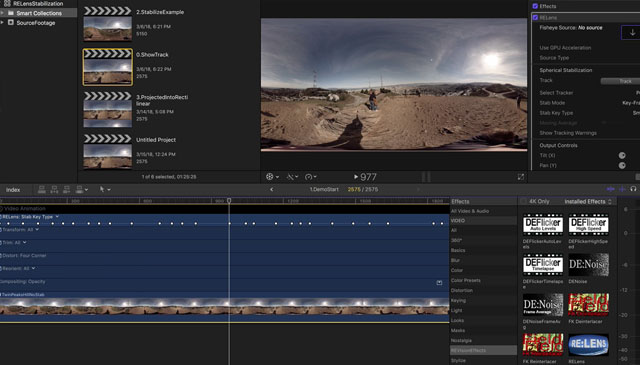Viewport: 640px width, 365px height.
Task: Open Reorient: All animation dropdown
Action: [x=33, y=268]
